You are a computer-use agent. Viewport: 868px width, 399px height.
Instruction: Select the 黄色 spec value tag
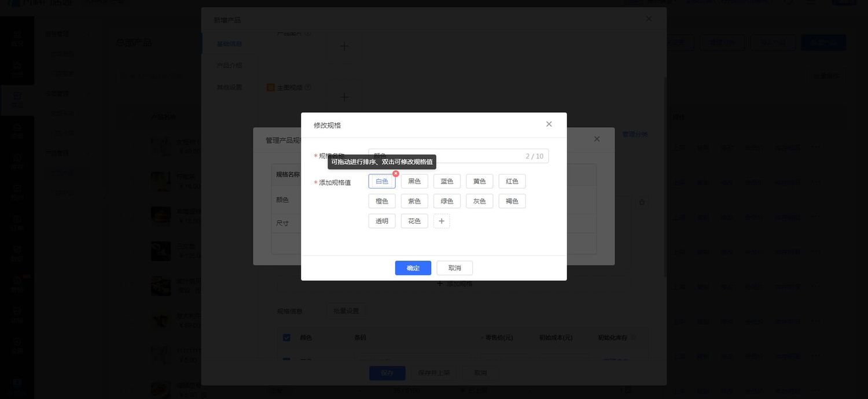pos(479,182)
